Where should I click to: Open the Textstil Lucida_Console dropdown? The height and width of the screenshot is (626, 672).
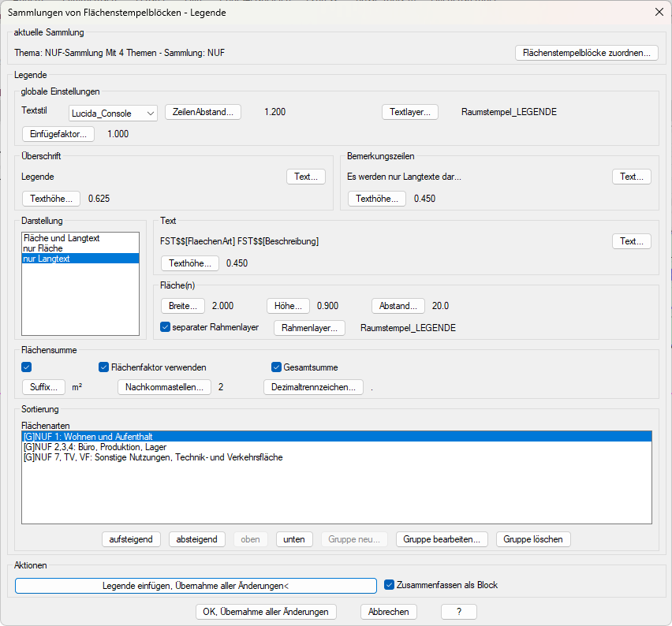click(114, 114)
